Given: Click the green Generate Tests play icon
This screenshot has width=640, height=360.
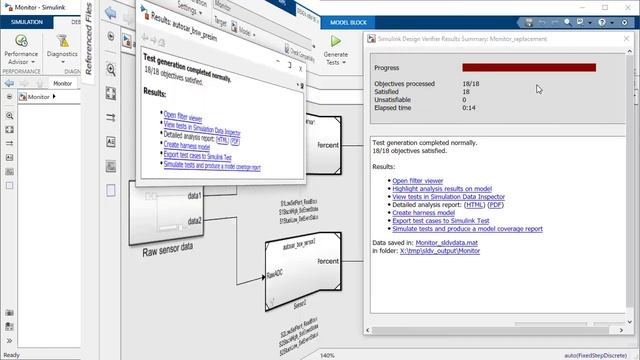Looking at the screenshot, I should 336,41.
